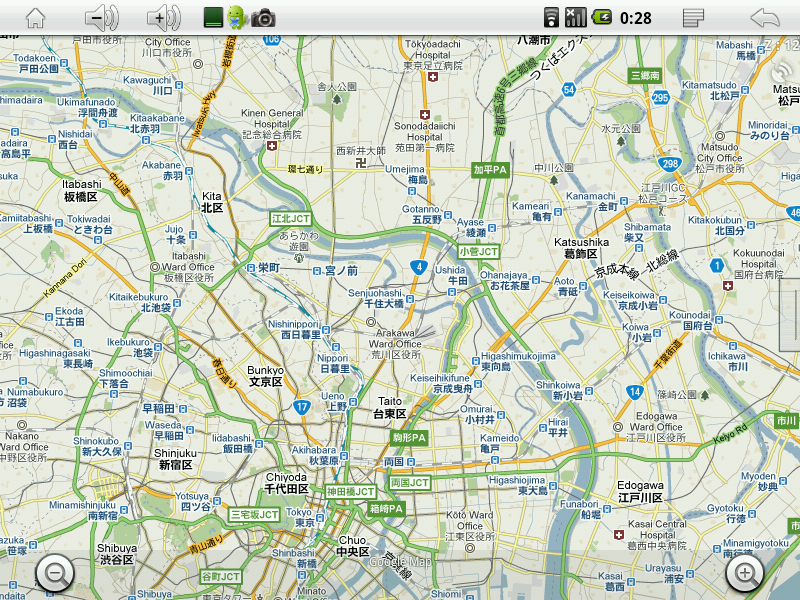Image resolution: width=800 pixels, height=600 pixels.
Task: Zoom out the map with minus magnifier
Action: tap(55, 572)
